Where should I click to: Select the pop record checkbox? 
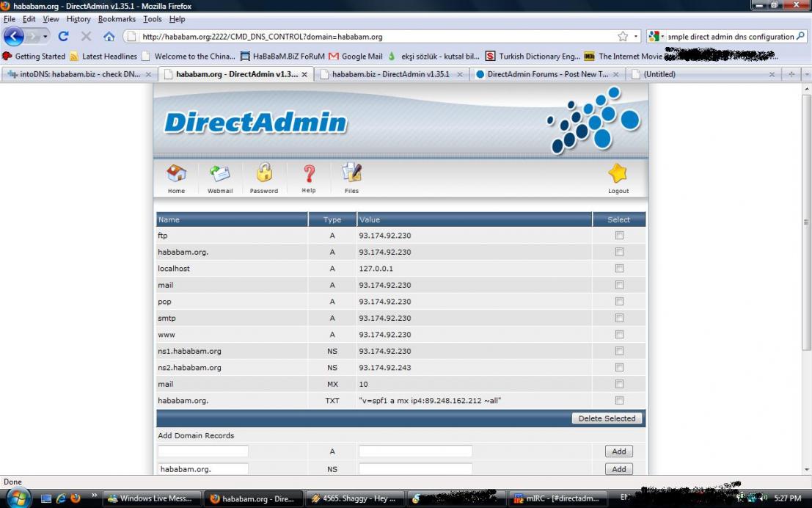(619, 301)
